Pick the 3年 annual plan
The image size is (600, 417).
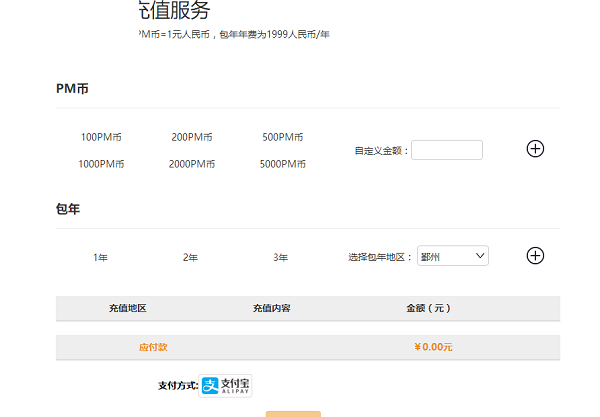point(281,258)
